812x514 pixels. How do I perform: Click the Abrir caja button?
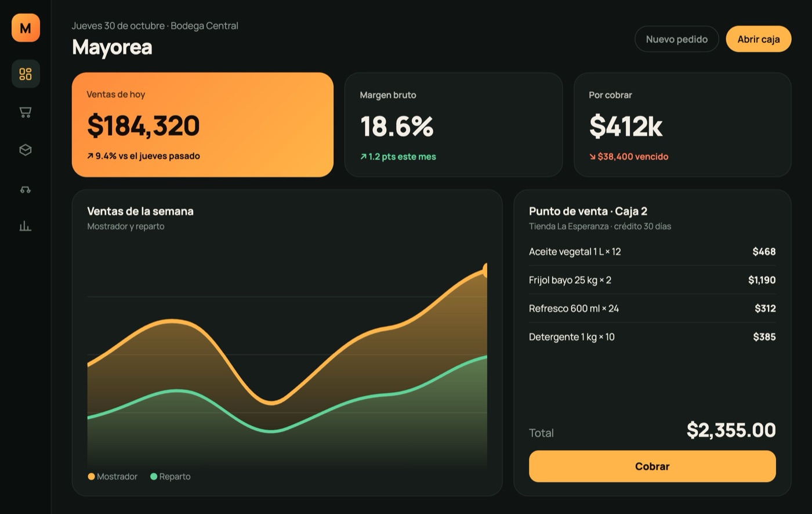[758, 39]
